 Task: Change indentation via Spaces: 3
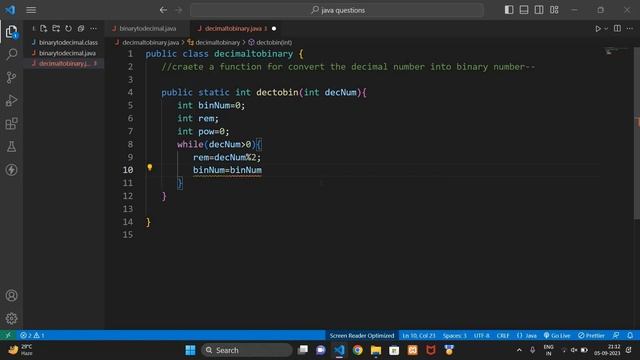pyautogui.click(x=454, y=336)
